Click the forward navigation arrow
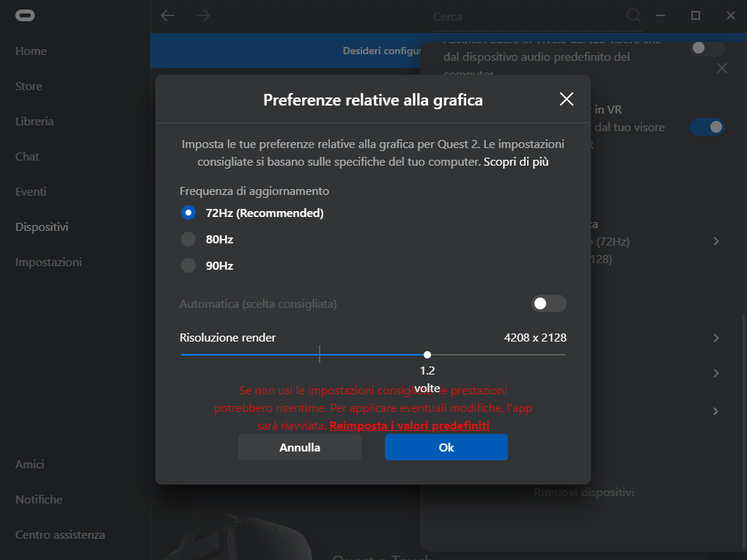 click(203, 15)
